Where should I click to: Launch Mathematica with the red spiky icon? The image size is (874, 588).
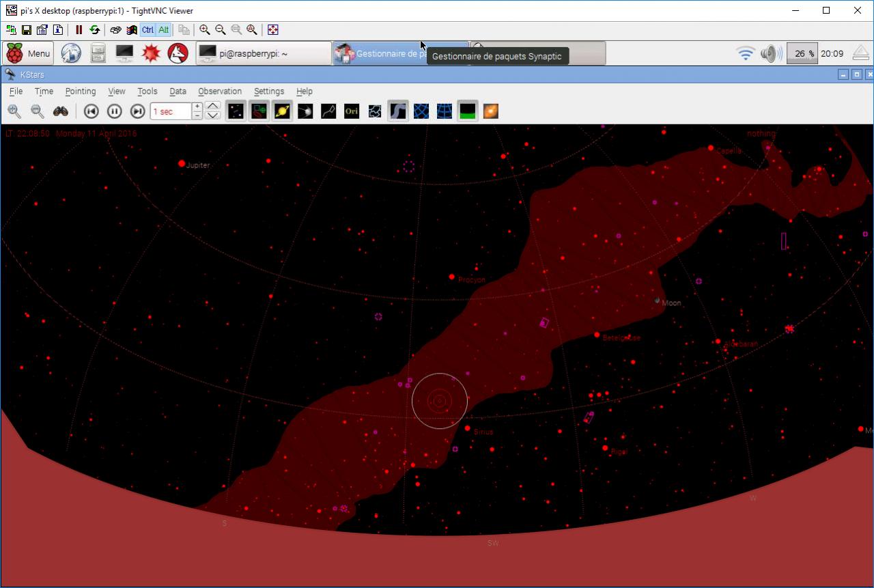pyautogui.click(x=151, y=53)
